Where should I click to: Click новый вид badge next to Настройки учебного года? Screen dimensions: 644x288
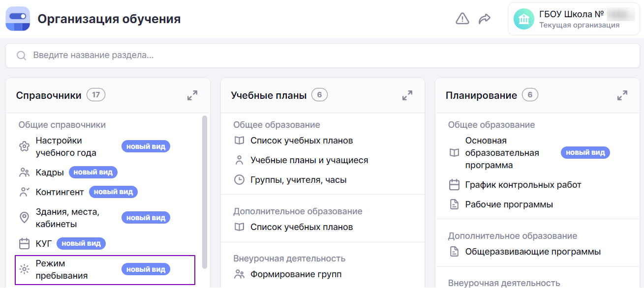click(x=146, y=146)
